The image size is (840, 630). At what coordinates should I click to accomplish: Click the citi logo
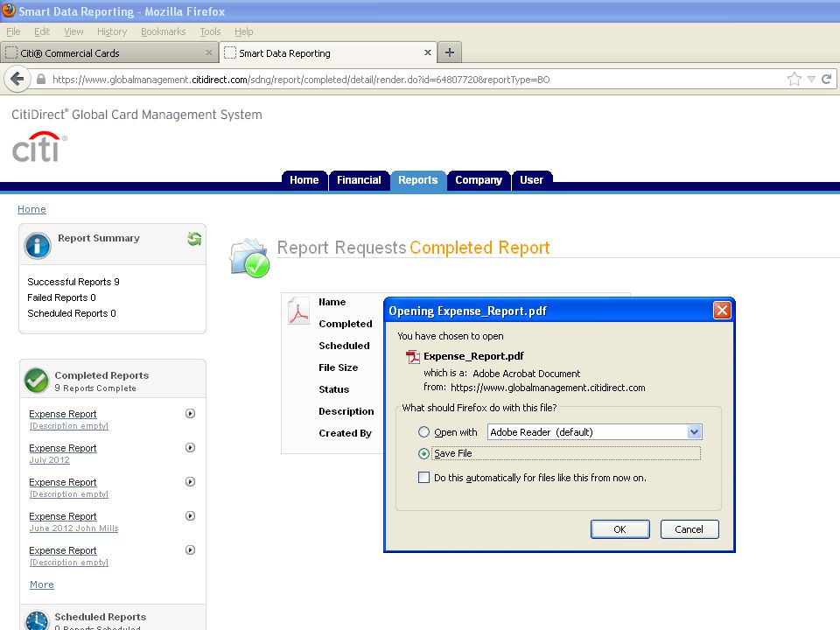pos(38,147)
